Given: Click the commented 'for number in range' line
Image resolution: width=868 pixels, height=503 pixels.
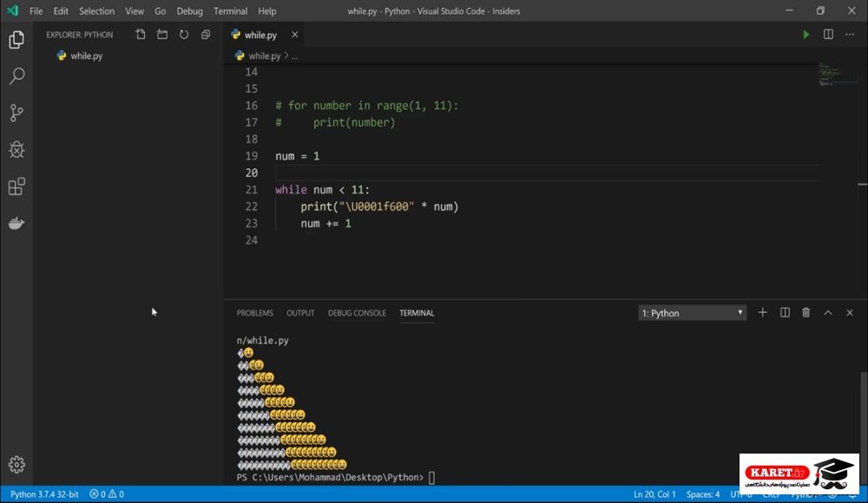Looking at the screenshot, I should [366, 106].
